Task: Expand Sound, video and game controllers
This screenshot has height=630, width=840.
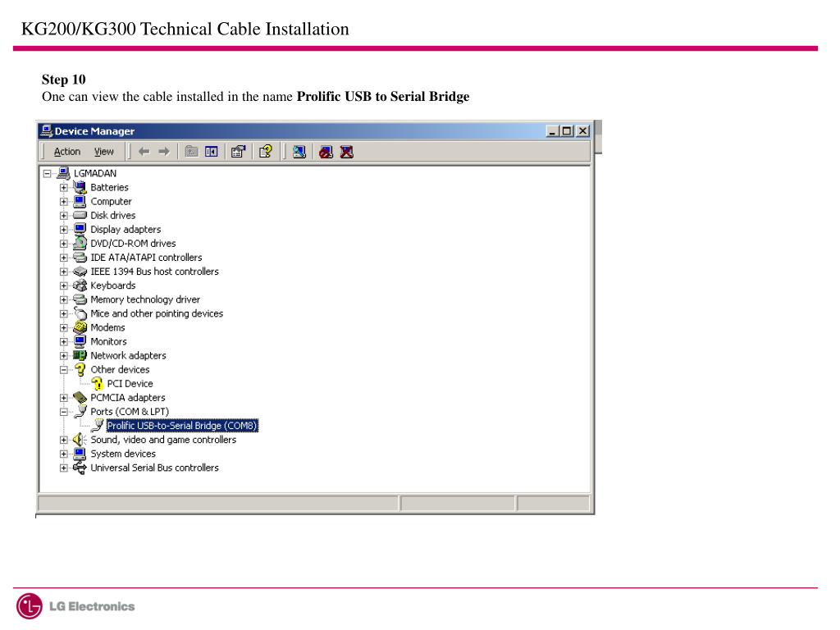Action: (64, 440)
